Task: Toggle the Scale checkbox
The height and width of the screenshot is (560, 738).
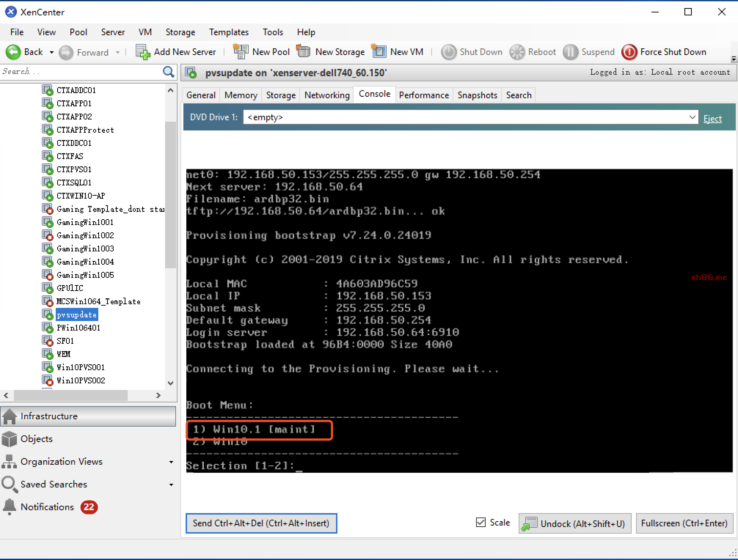Action: pos(481,522)
